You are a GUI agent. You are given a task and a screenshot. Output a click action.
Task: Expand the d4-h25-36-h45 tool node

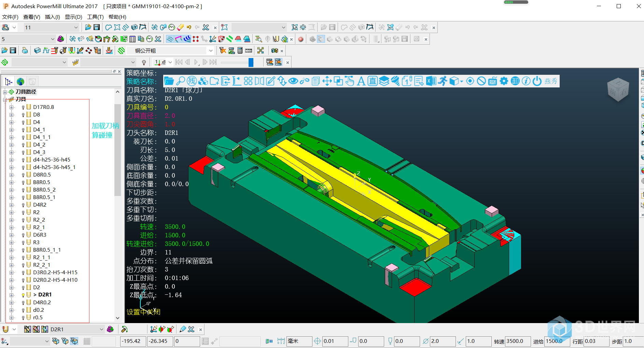[x=11, y=160]
